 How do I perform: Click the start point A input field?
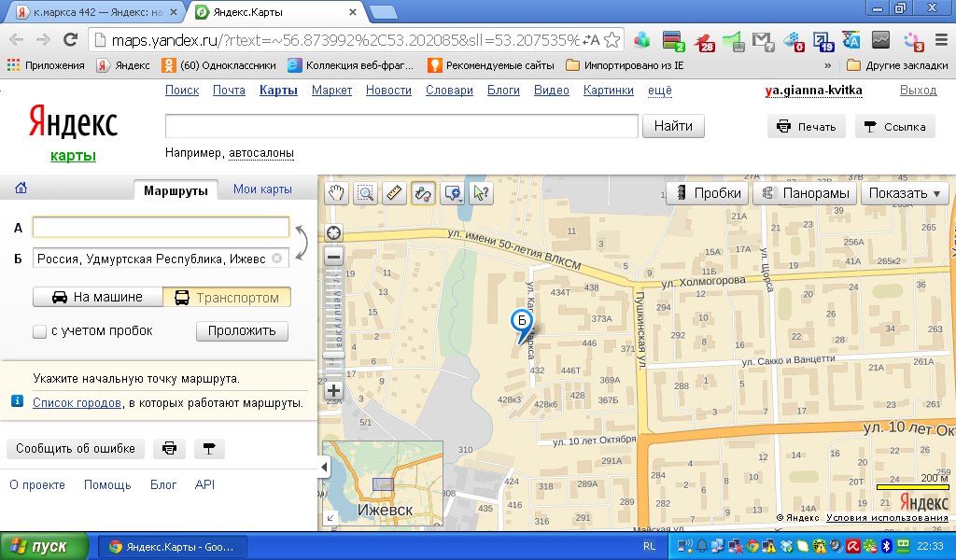(161, 228)
